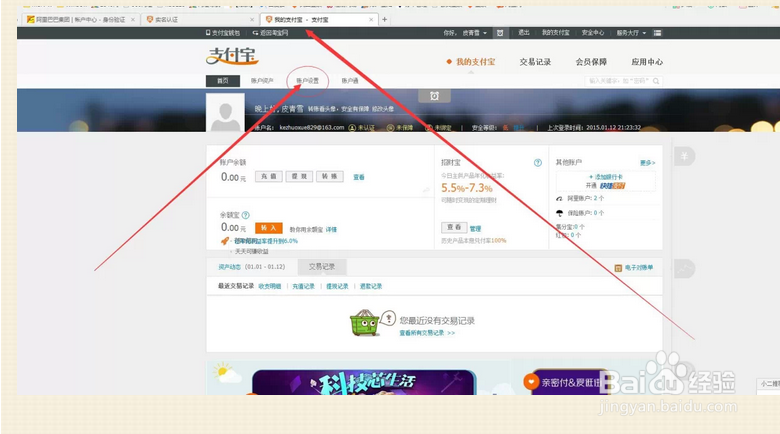Click 查看 link beside the balance buttons
This screenshot has width=780, height=434.
tap(359, 177)
